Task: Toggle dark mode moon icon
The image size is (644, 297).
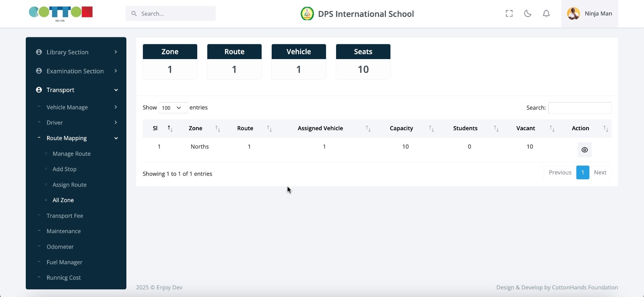Action: (x=528, y=14)
